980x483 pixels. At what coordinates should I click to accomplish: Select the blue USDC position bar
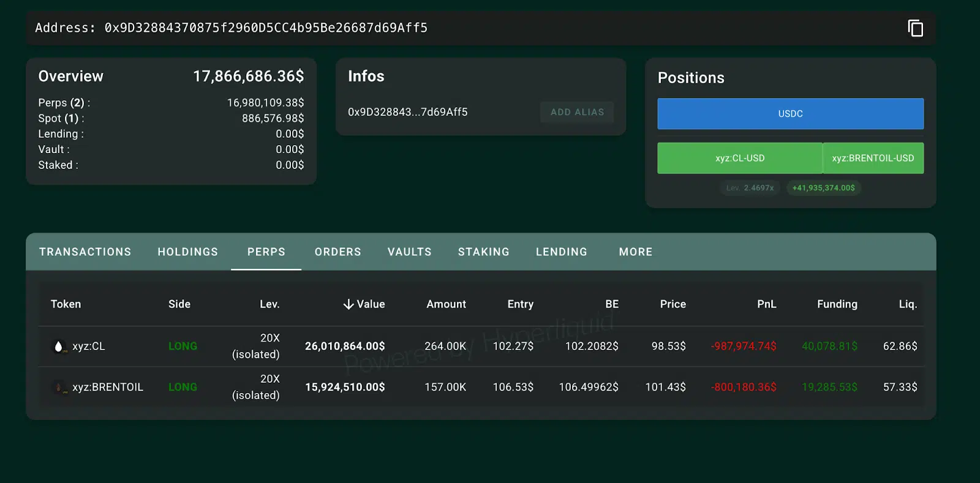tap(790, 114)
